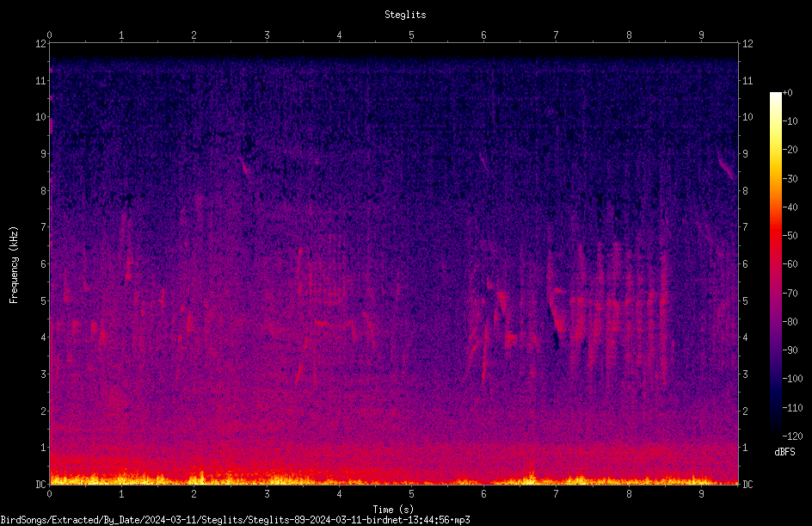Click the 9 second tick on top axis
The image size is (812, 526).
click(x=701, y=34)
